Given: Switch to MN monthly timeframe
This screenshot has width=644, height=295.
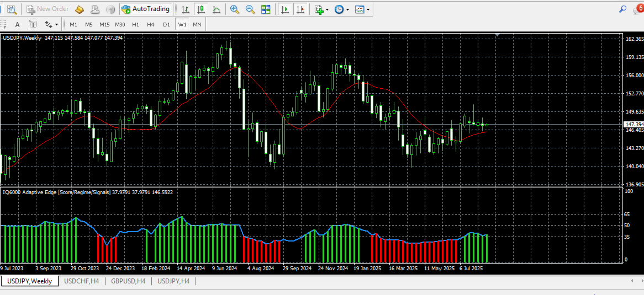Looking at the screenshot, I should 197,25.
